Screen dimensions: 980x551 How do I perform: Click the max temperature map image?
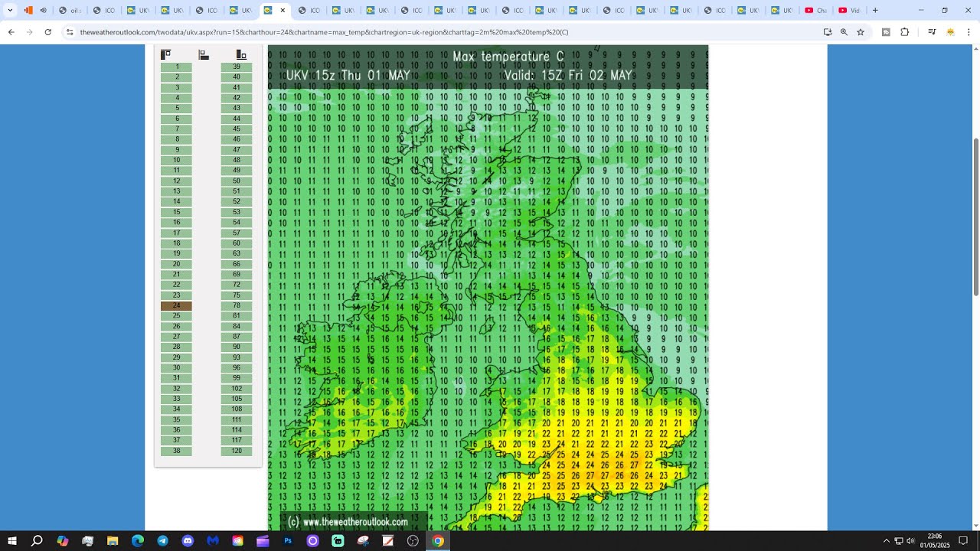coord(488,288)
